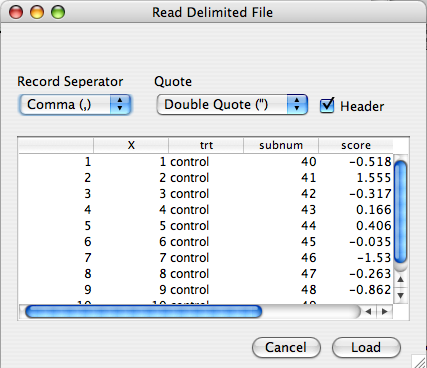Image resolution: width=427 pixels, height=368 pixels.
Task: Click the subnum column header
Action: (x=281, y=145)
